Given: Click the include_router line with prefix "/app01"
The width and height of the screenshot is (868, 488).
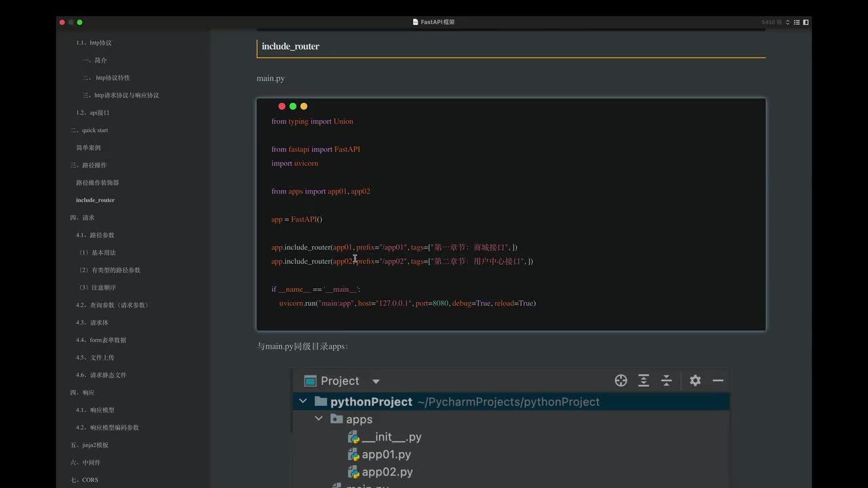Looking at the screenshot, I should point(394,247).
